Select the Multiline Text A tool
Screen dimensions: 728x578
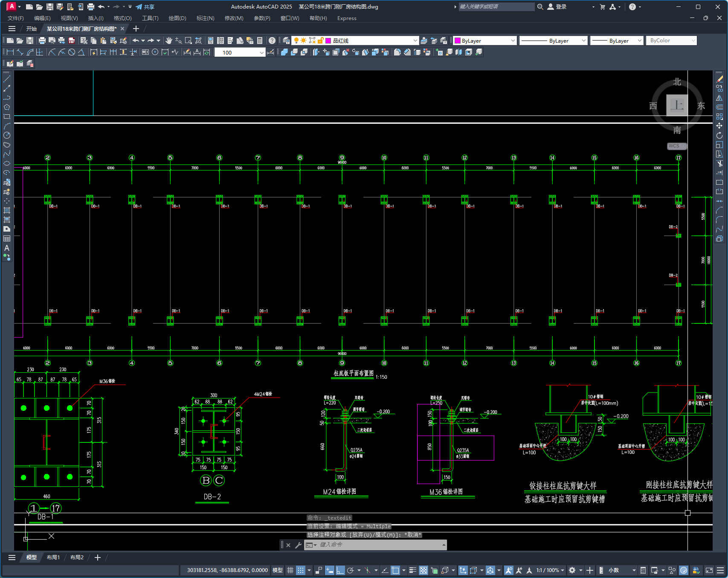point(7,248)
